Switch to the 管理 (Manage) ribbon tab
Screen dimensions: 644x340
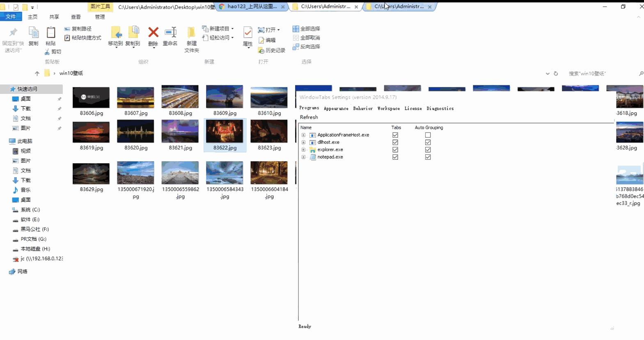(100, 17)
